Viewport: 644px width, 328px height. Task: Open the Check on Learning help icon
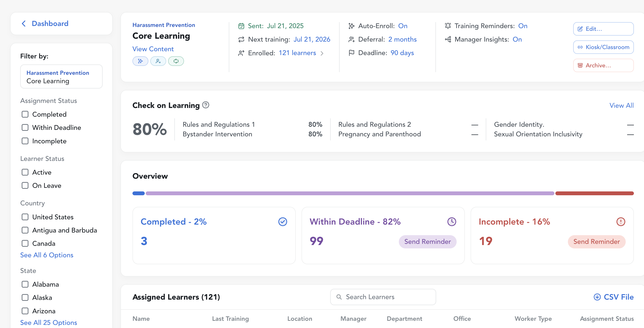(205, 105)
